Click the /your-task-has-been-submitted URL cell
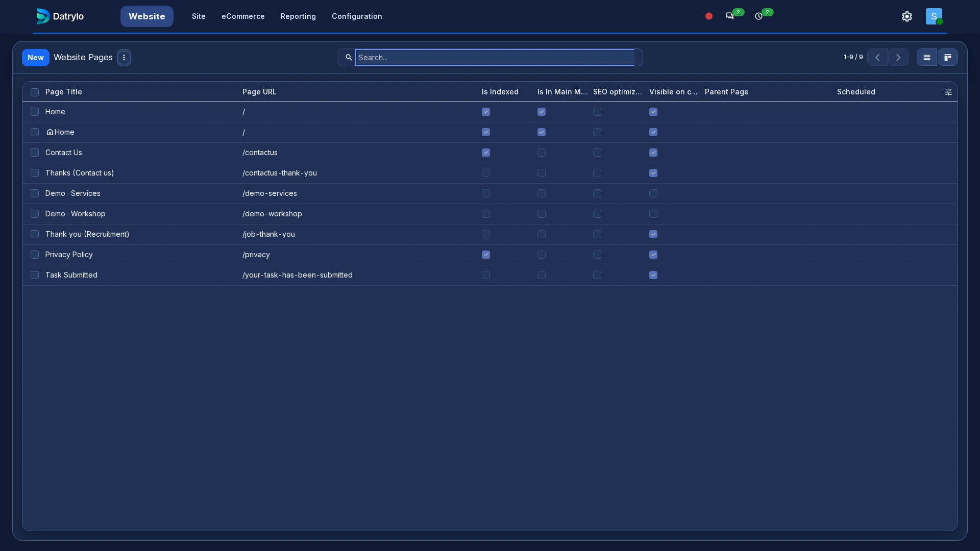 (x=298, y=275)
